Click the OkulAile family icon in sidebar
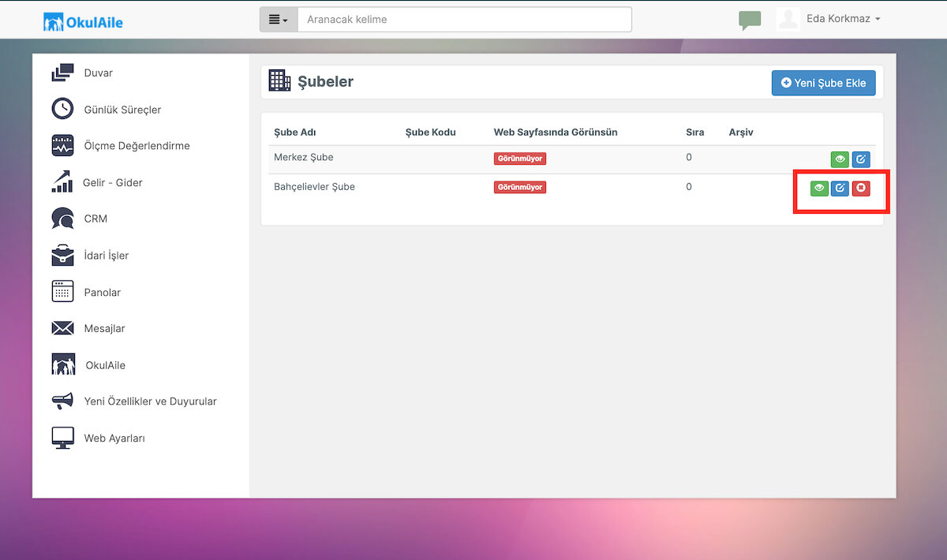 coord(63,364)
